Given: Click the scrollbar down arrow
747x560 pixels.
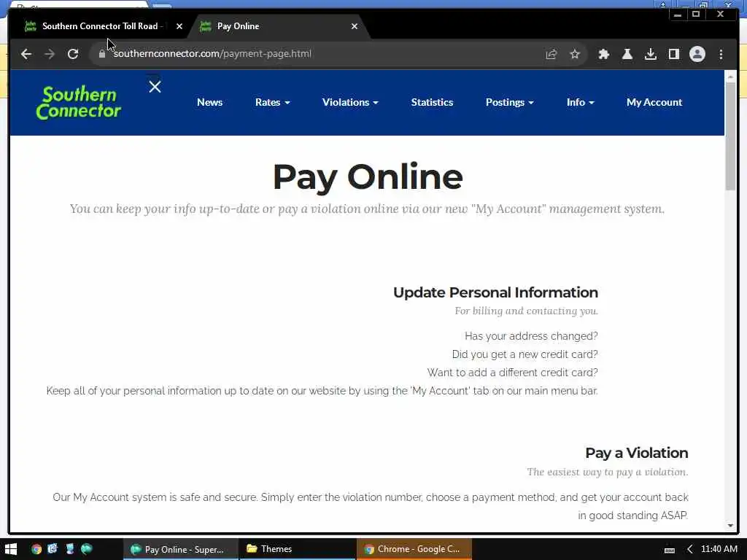Looking at the screenshot, I should coord(730,526).
